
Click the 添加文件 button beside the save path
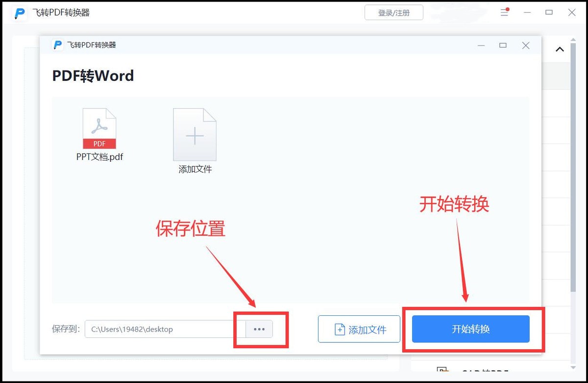[359, 329]
